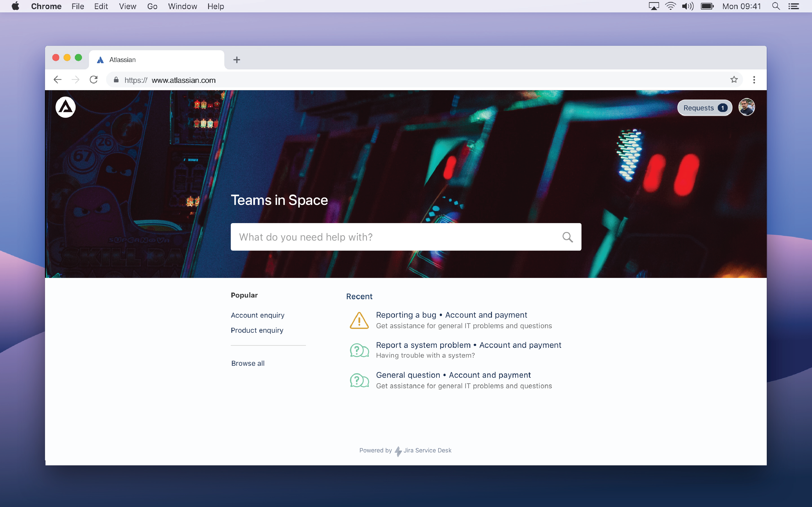This screenshot has height=507, width=812.
Task: Click the macOS menu bar battery indicator
Action: pos(706,6)
